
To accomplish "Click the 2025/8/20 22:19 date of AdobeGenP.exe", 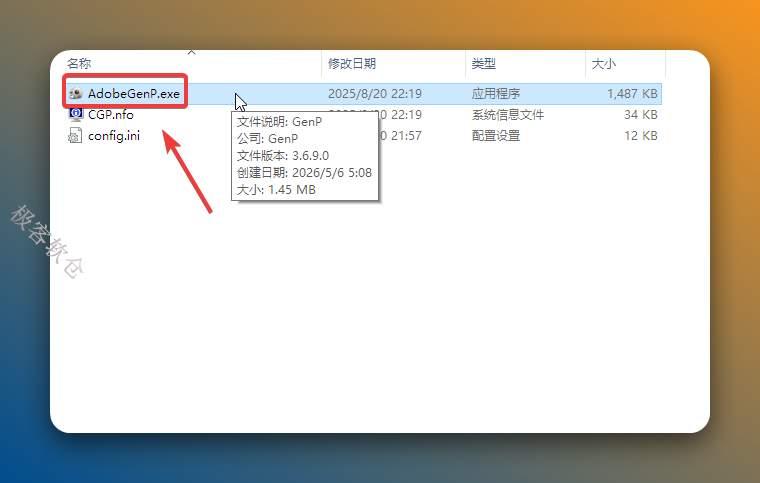I will point(375,93).
